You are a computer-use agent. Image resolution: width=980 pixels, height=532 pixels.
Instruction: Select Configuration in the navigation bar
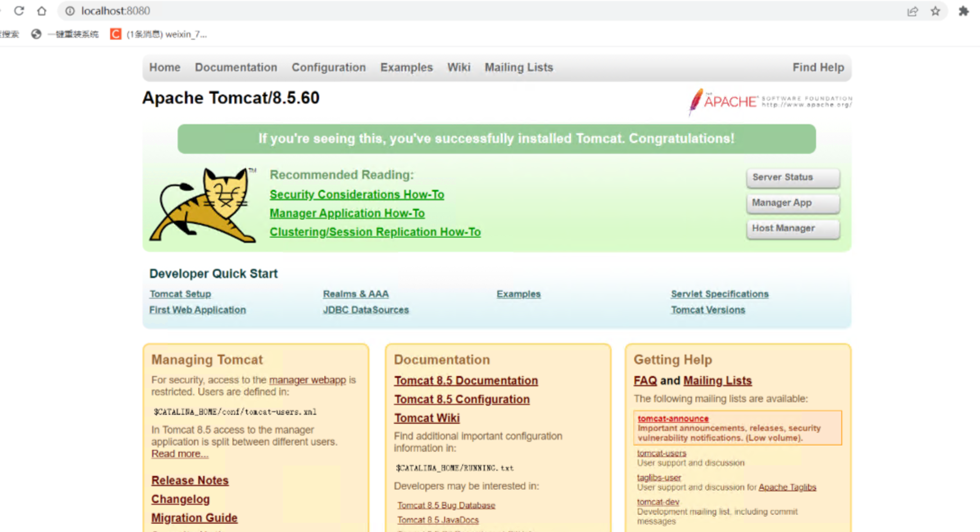pos(328,68)
